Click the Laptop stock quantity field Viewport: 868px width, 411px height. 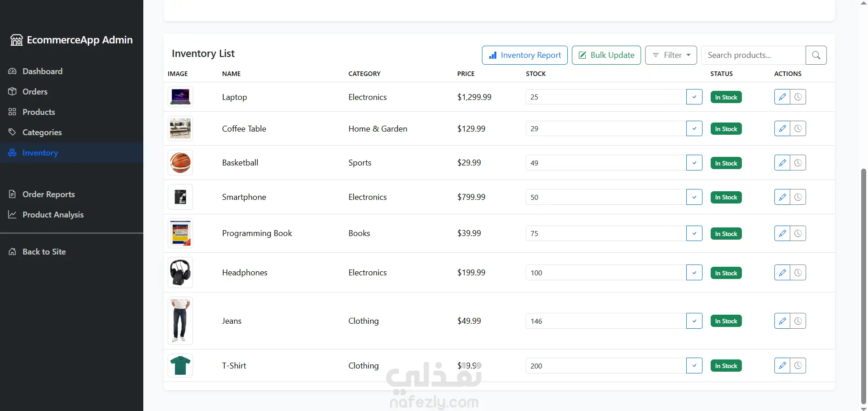pos(606,97)
